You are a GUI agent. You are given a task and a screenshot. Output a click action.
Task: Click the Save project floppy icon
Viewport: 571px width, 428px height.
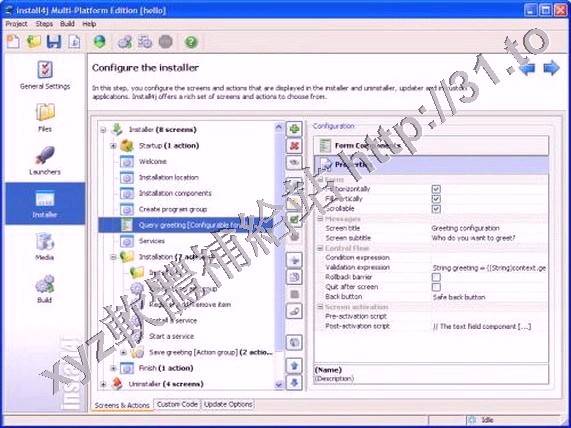click(54, 42)
